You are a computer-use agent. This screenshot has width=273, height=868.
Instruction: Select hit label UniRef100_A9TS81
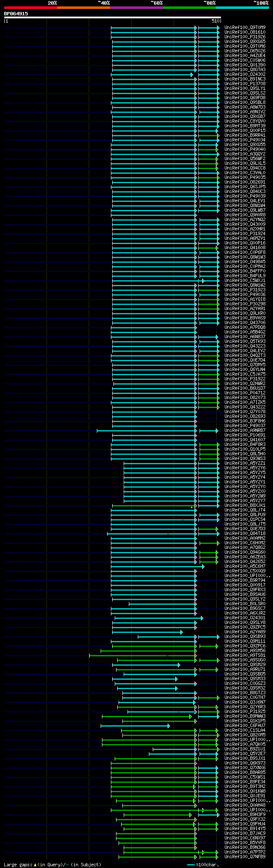point(245,655)
